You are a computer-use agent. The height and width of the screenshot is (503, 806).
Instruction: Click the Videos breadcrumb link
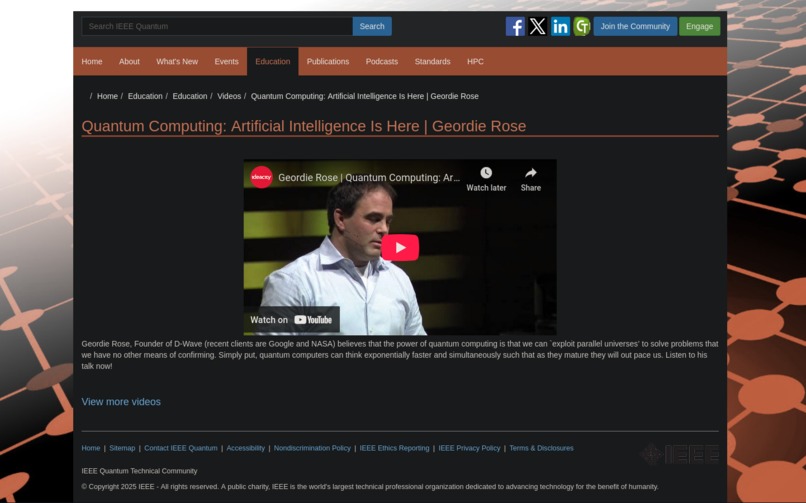[x=229, y=96]
